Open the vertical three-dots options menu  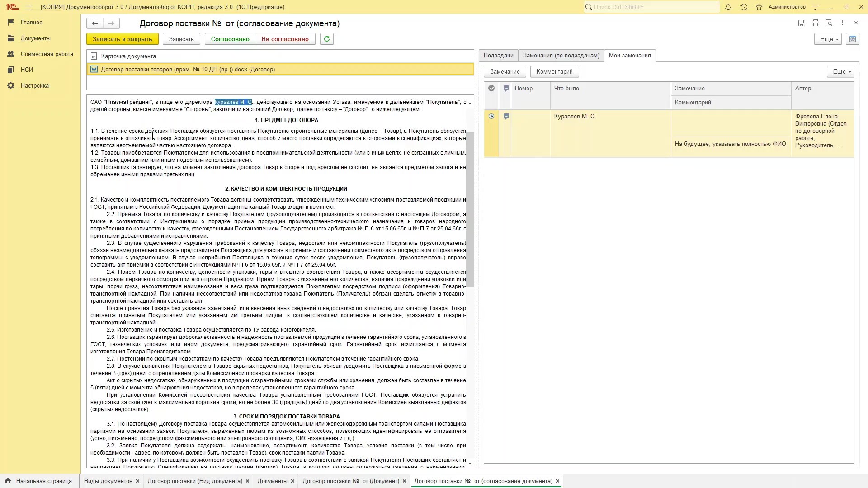pos(842,23)
